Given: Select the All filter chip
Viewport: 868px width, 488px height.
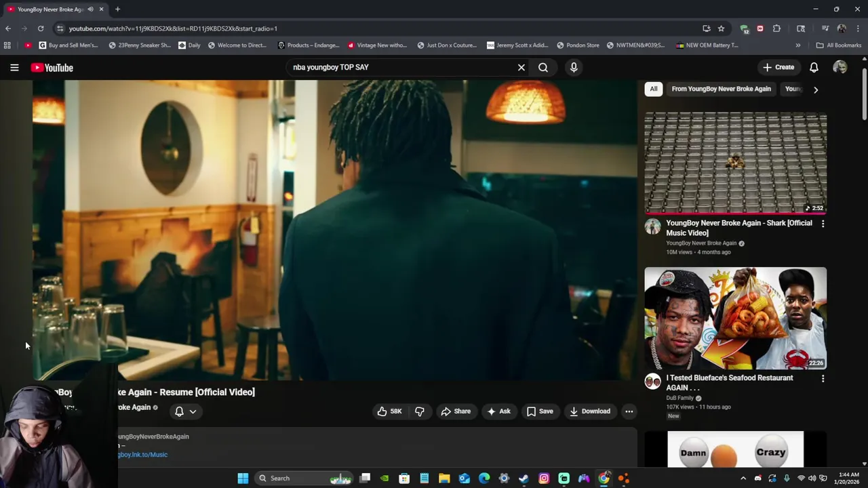Looking at the screenshot, I should coord(654,89).
